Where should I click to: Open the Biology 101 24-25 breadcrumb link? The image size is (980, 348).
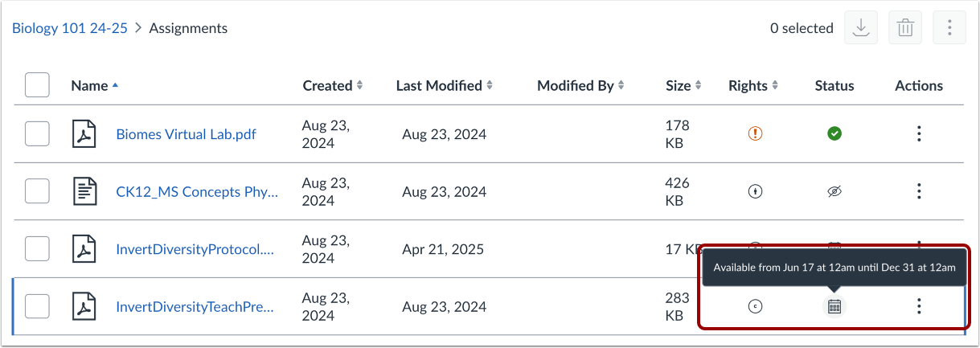tap(70, 28)
